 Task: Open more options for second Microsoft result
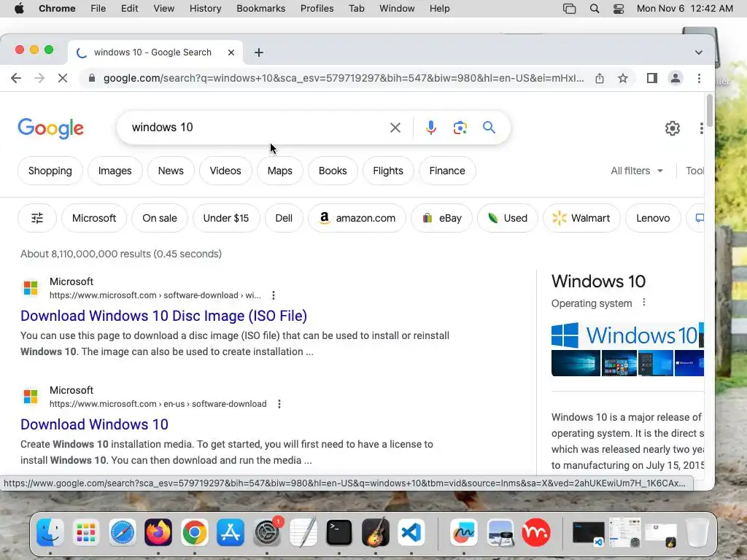click(x=279, y=404)
